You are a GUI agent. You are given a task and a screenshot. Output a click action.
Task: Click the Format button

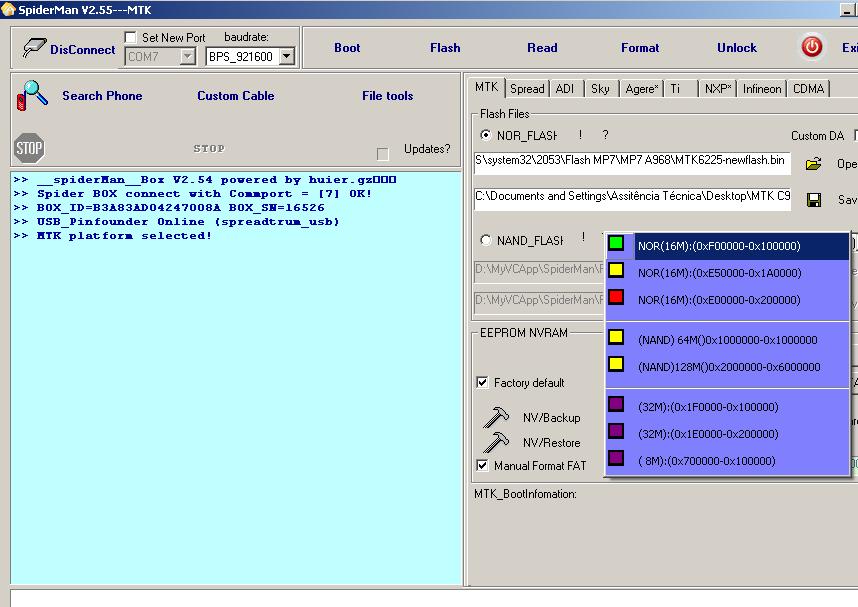tap(640, 48)
